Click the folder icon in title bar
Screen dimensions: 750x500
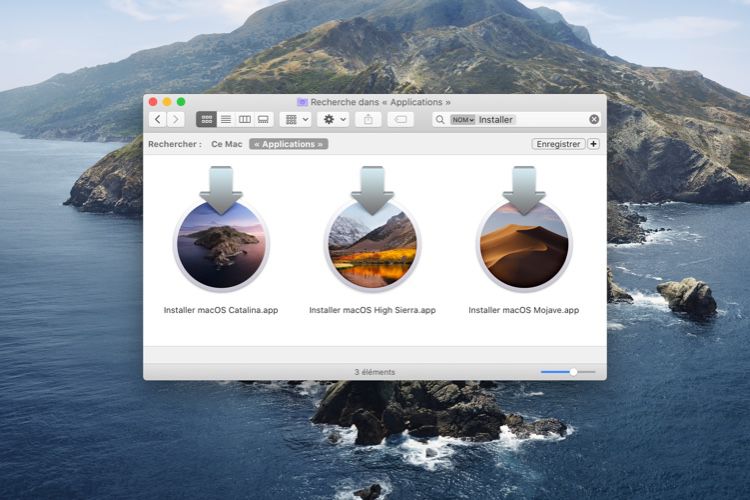(x=302, y=102)
